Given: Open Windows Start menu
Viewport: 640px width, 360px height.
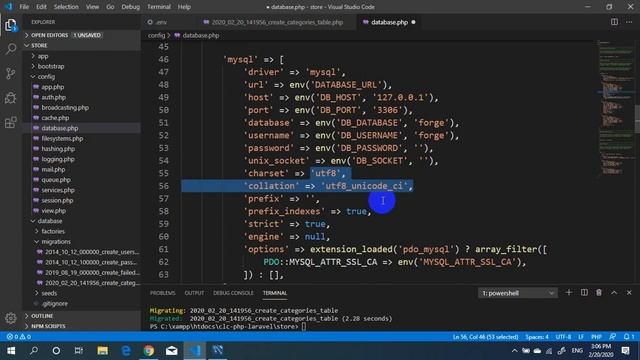Looking at the screenshot, I should pyautogui.click(x=11, y=351).
